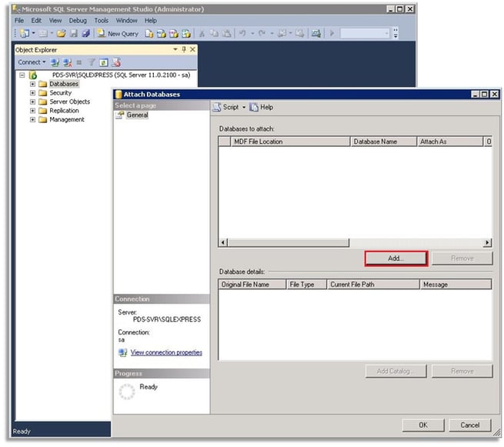Click the Stop icon in Object Explorer
Screen dimensions: 504x447
tap(79, 62)
